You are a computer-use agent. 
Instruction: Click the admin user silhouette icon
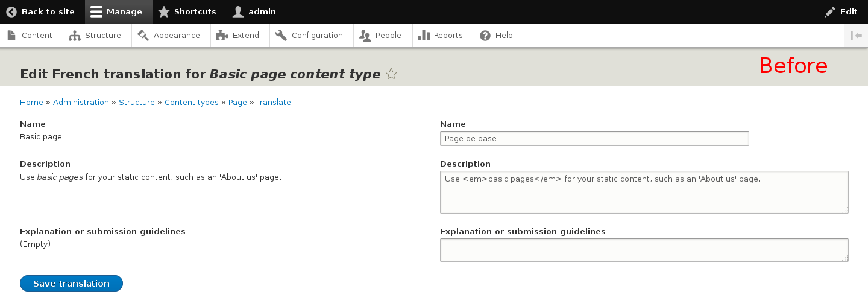point(239,11)
